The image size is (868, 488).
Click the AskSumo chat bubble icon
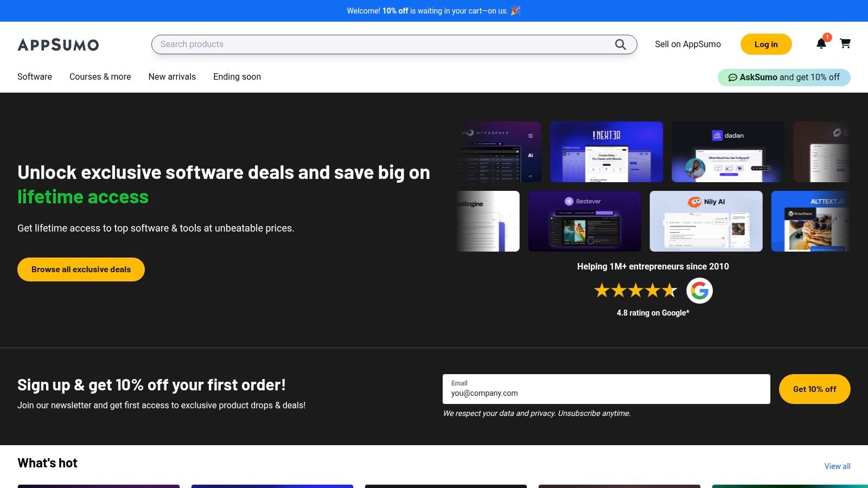tap(732, 78)
